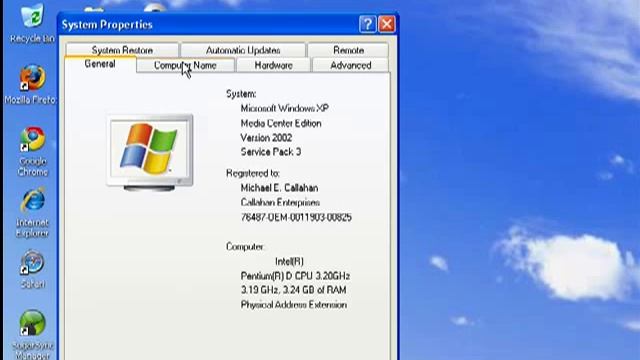Close the System Properties dialog
The image size is (640, 360).
[x=387, y=24]
